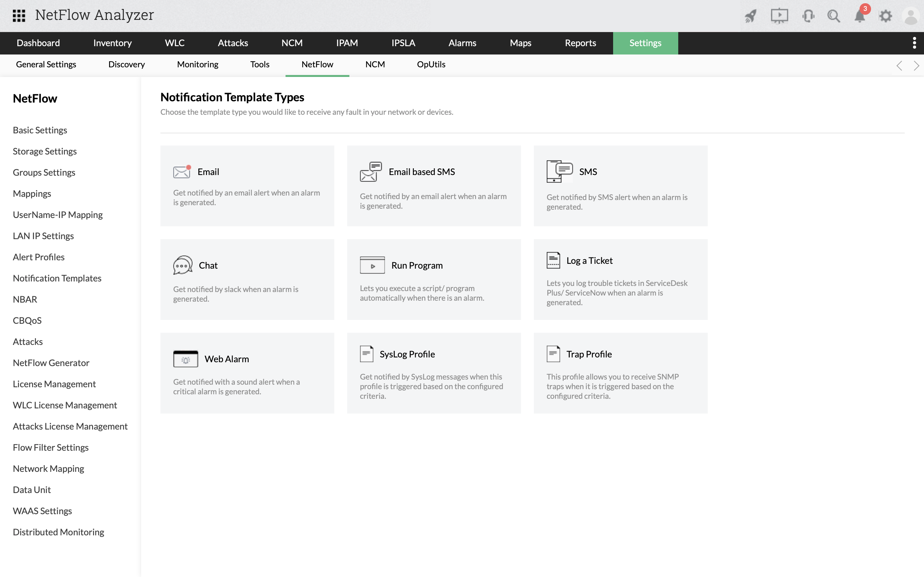
Task: Open the Monitoring settings sub-tab
Action: pos(197,64)
